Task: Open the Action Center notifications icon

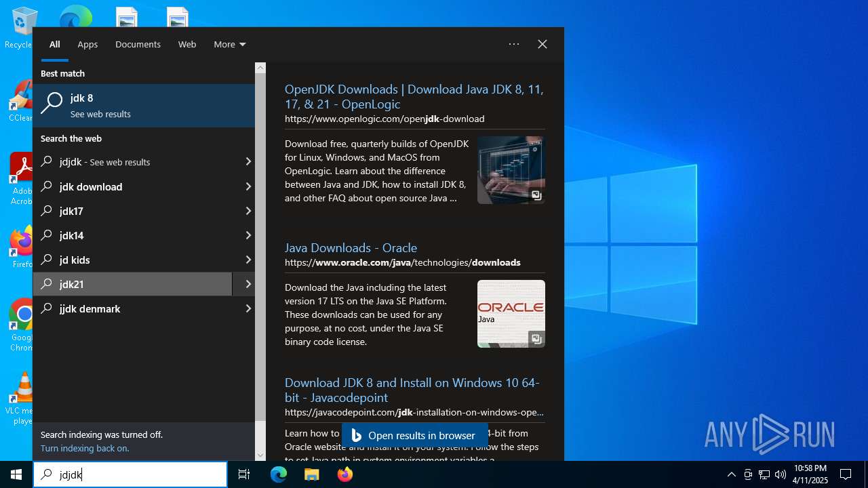Action: point(846,474)
